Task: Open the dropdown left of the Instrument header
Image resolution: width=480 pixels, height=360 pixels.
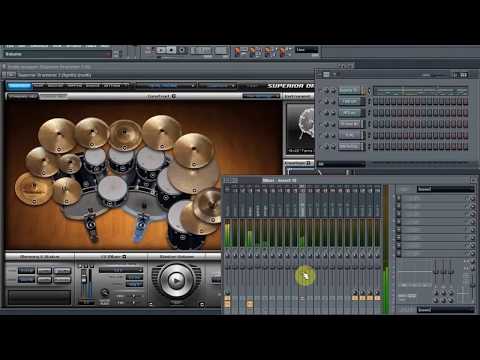Action: (x=261, y=96)
